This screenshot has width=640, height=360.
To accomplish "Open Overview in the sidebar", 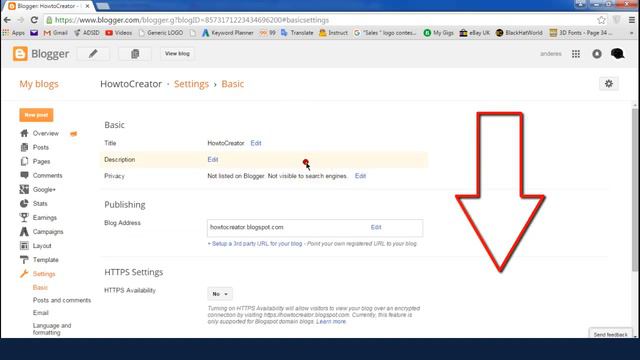I will (x=46, y=133).
